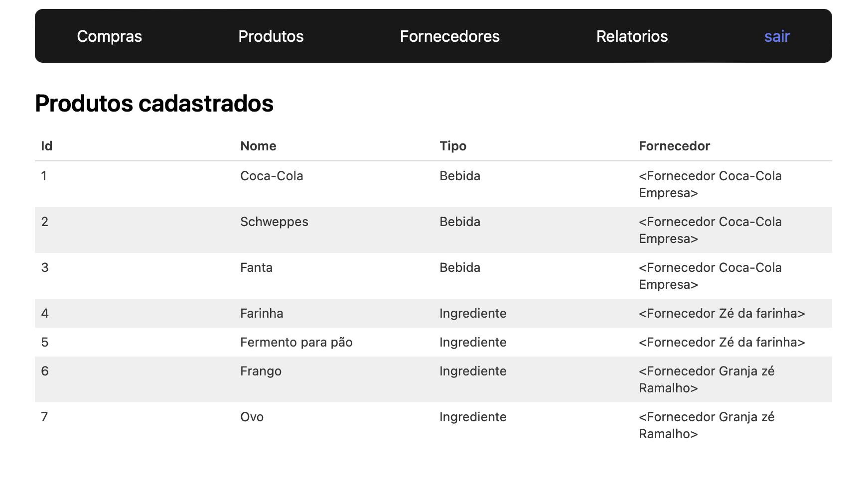868x482 pixels.
Task: Click the Fornecedor column header
Action: pos(674,146)
